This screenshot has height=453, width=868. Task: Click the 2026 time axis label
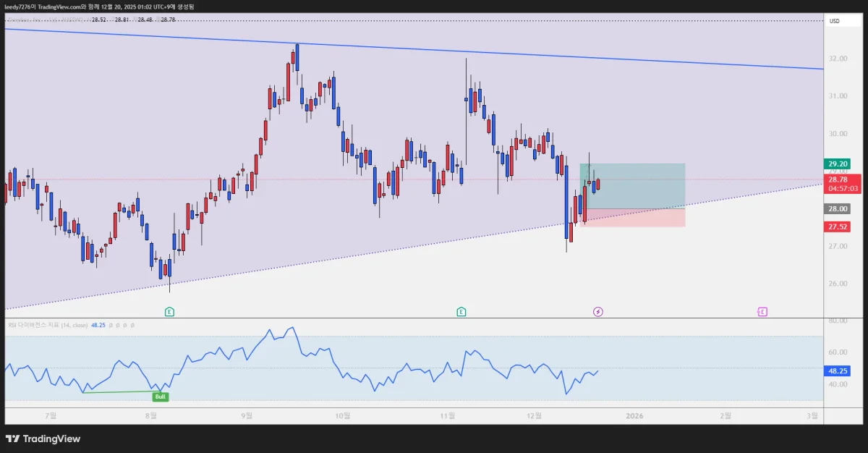pos(634,415)
